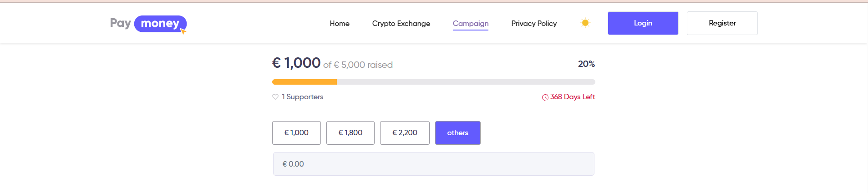The width and height of the screenshot is (868, 193).
Task: Click the cursor arrow on the logo
Action: tap(183, 31)
